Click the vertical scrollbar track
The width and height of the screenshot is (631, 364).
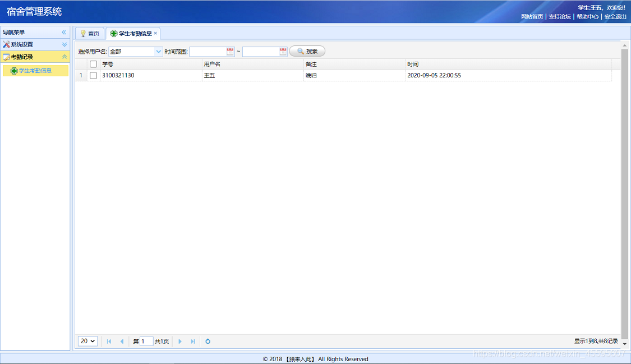click(625, 193)
